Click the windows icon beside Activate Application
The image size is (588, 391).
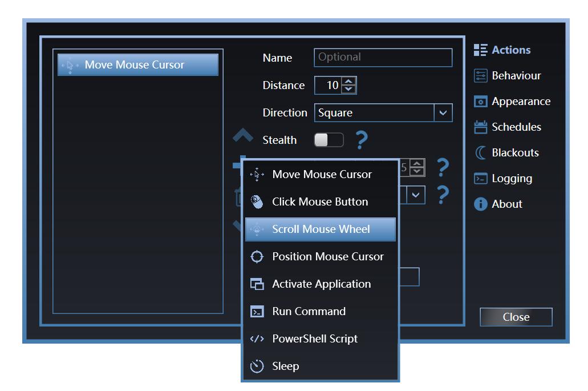coord(257,284)
